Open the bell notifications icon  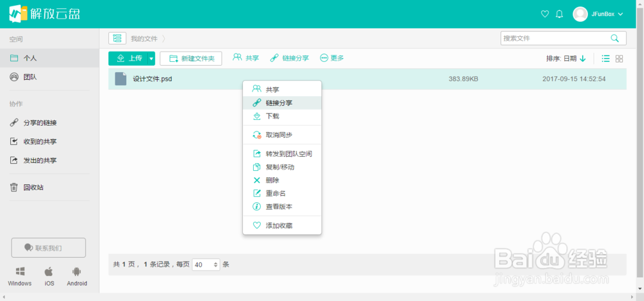tap(559, 14)
